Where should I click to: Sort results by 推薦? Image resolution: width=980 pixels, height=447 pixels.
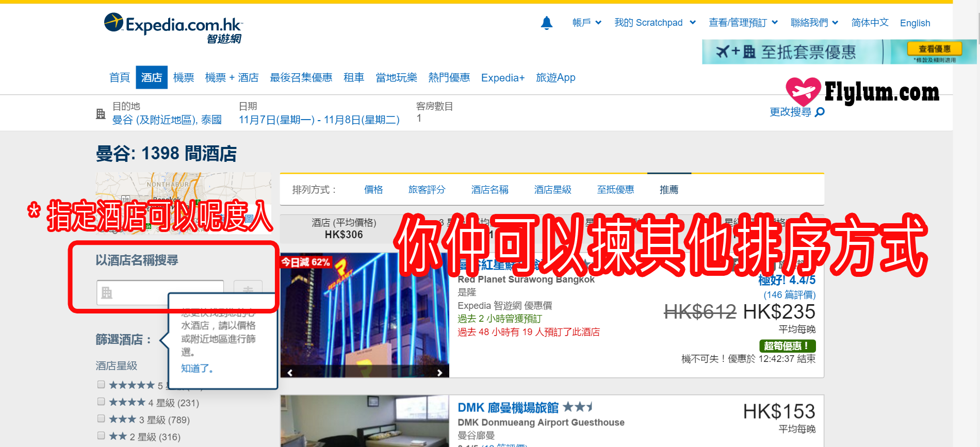tap(669, 190)
